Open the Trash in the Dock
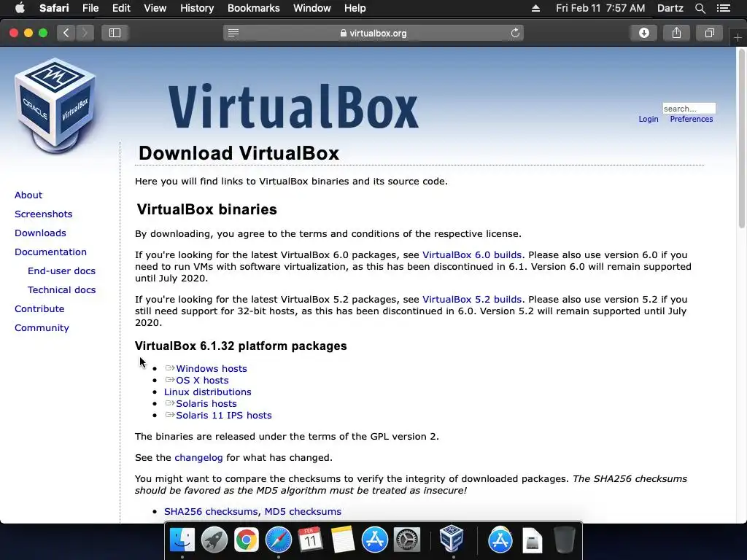Viewport: 747px width, 560px height. [565, 540]
